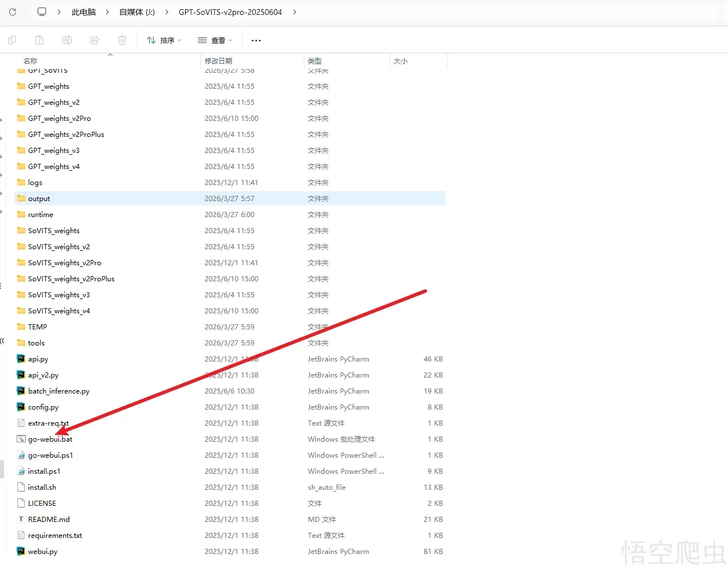Click the Copy icon in toolbar

coord(12,40)
